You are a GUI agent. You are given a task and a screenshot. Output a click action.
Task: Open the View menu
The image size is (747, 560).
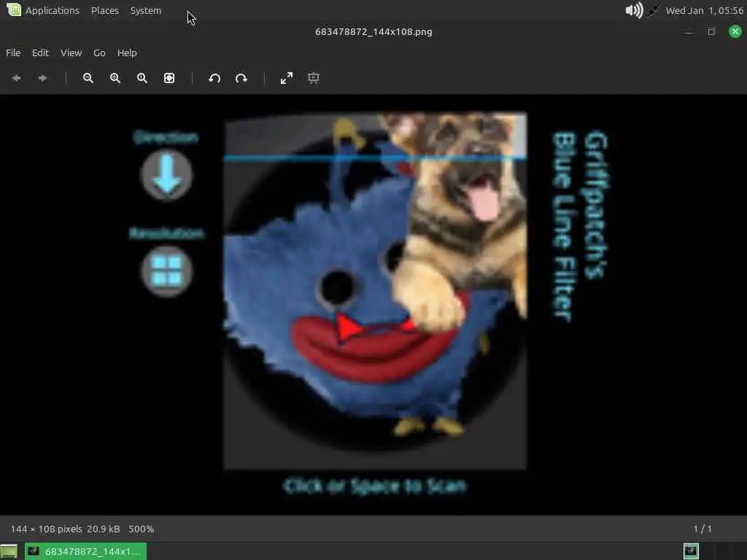click(x=71, y=52)
